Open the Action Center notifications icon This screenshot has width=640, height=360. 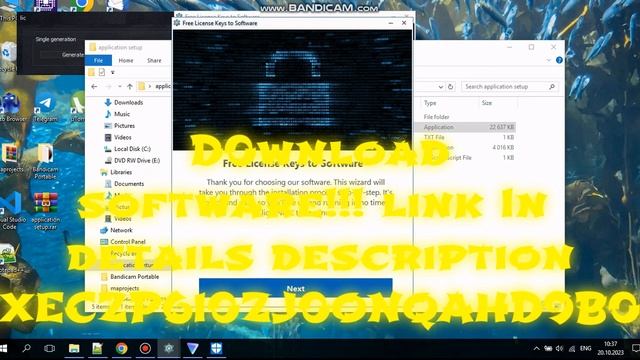(635, 349)
